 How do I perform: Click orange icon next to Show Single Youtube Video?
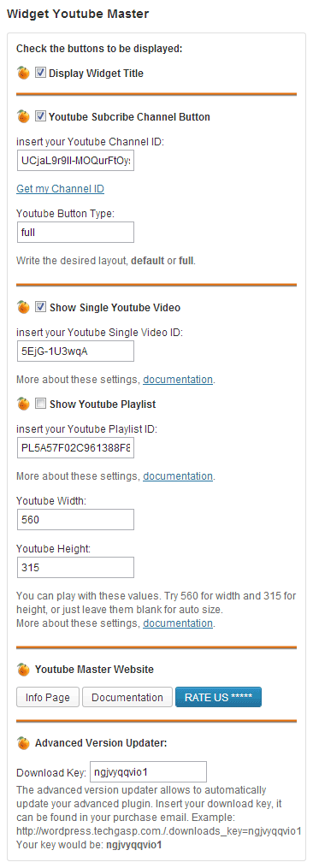point(23,307)
